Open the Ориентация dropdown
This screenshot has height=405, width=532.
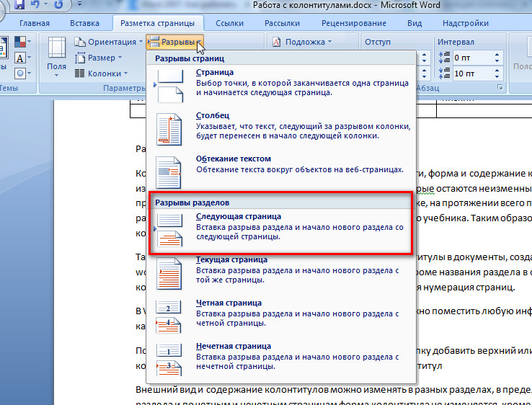pyautogui.click(x=109, y=42)
